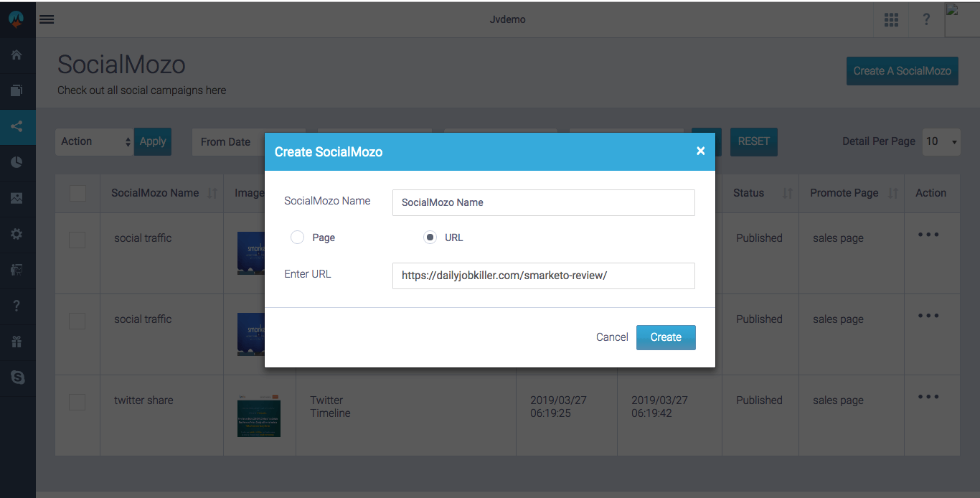Open the Home icon in sidebar
The width and height of the screenshot is (980, 498).
pyautogui.click(x=17, y=55)
